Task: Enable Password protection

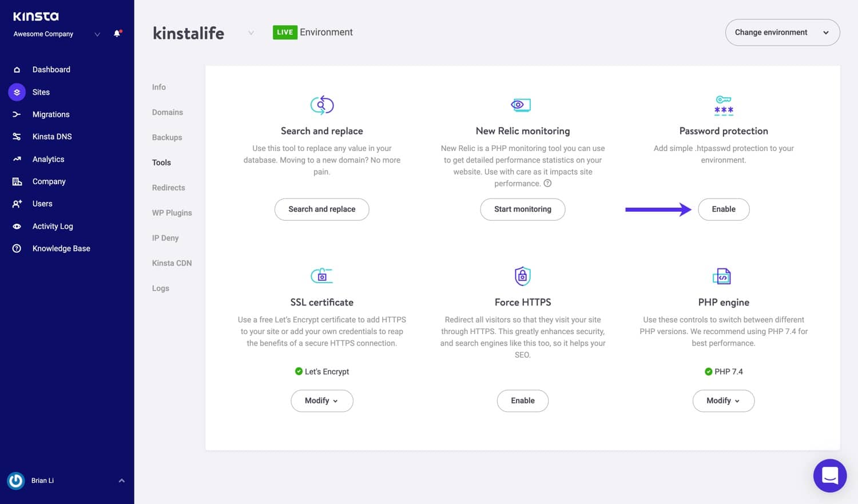Action: point(723,209)
